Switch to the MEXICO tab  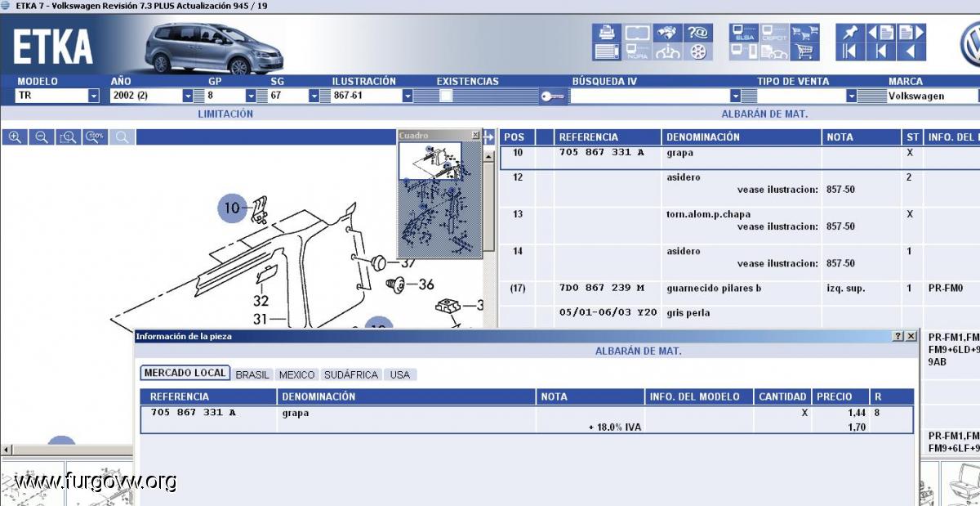tap(296, 374)
